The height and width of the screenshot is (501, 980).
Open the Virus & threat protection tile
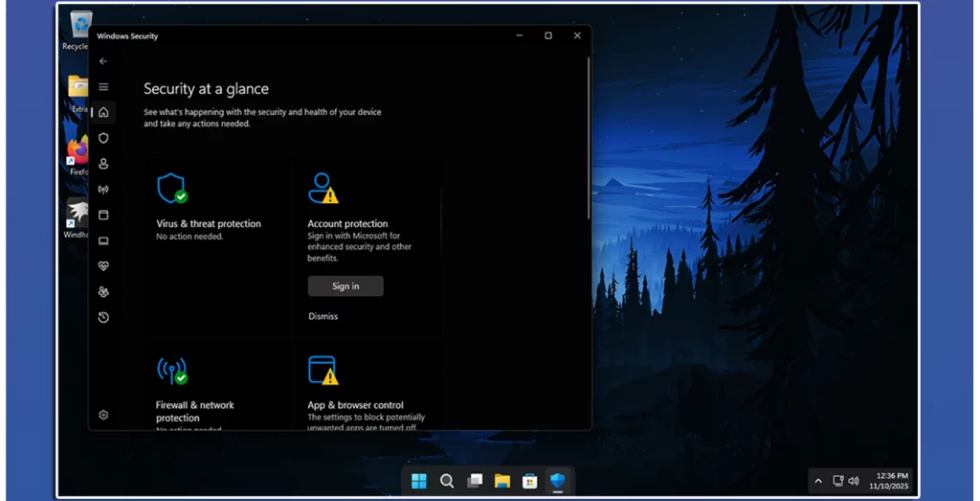(x=208, y=224)
